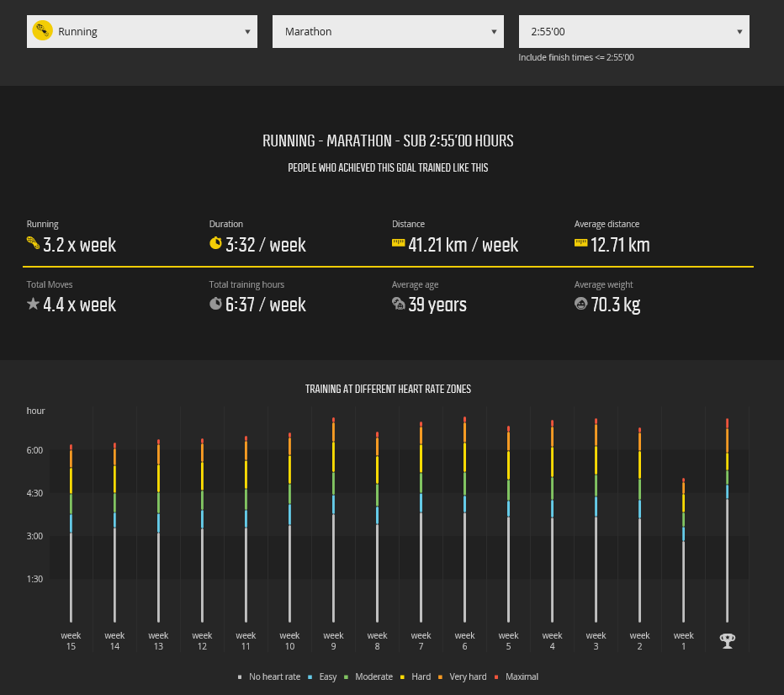Toggle the Moderate legend item
The image size is (784, 695).
coord(368,676)
